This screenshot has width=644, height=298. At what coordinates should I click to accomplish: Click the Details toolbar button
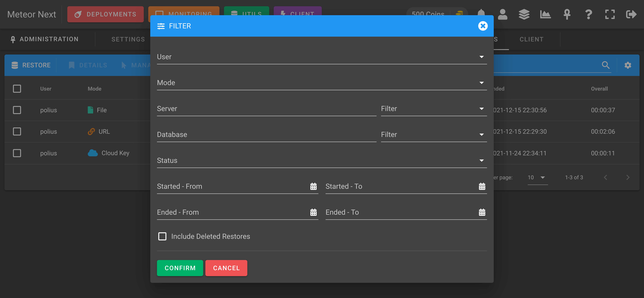coord(88,65)
